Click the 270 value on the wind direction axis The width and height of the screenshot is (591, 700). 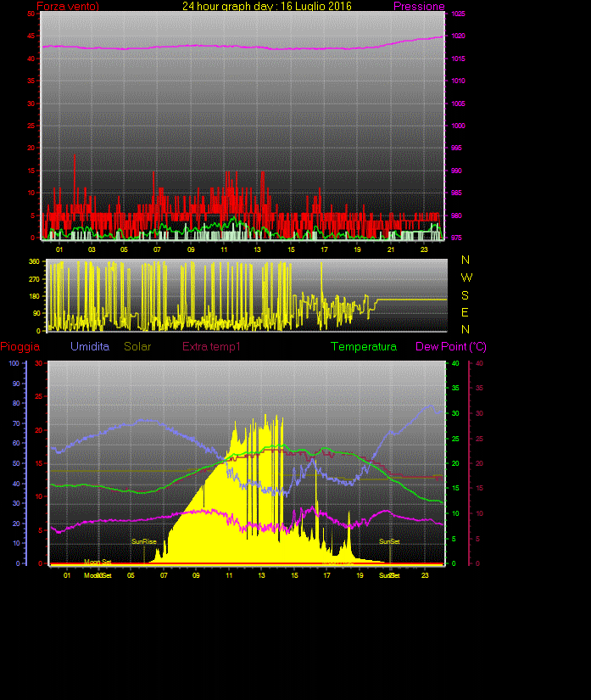(35, 279)
